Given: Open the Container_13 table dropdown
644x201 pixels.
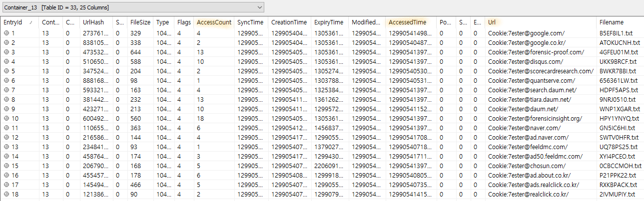Looking at the screenshot, I should point(132,7).
